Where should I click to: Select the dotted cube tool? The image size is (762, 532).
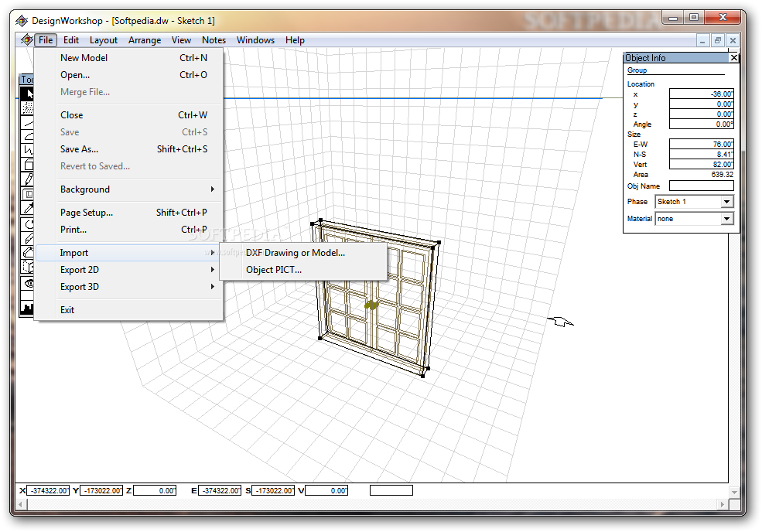point(28,266)
